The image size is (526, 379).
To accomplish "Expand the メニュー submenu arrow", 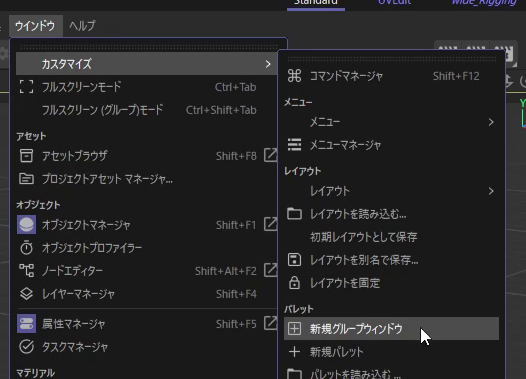I will [x=491, y=122].
